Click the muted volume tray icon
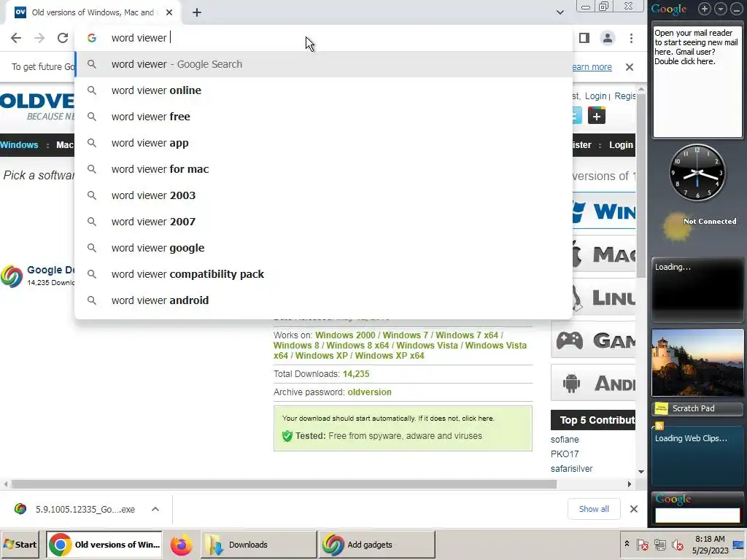747x560 pixels. click(677, 545)
